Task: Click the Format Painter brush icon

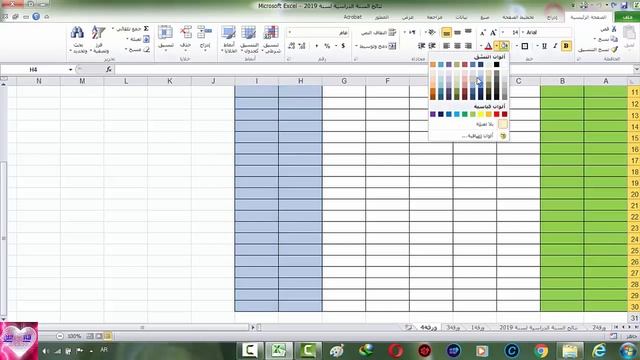Action: [614, 49]
